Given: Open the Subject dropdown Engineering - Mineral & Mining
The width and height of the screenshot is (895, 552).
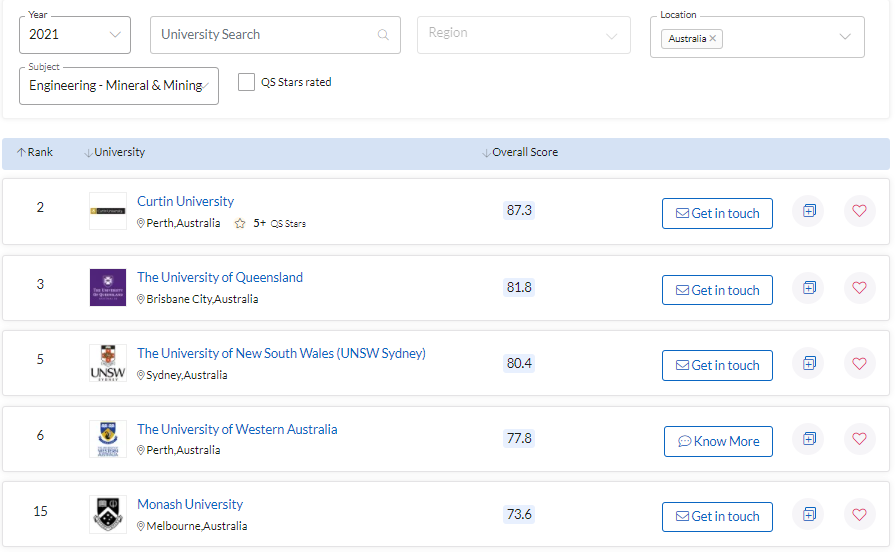Looking at the screenshot, I should (x=119, y=86).
